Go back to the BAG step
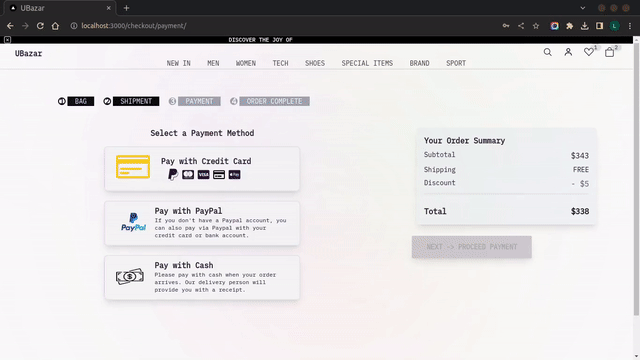This screenshot has width=640, height=360. [80, 101]
